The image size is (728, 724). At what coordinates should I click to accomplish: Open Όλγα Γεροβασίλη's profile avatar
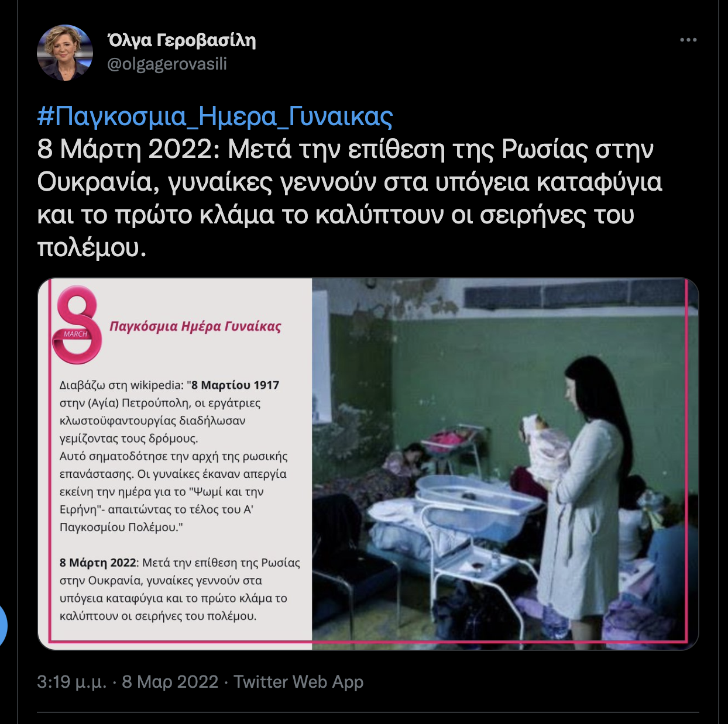click(x=65, y=53)
